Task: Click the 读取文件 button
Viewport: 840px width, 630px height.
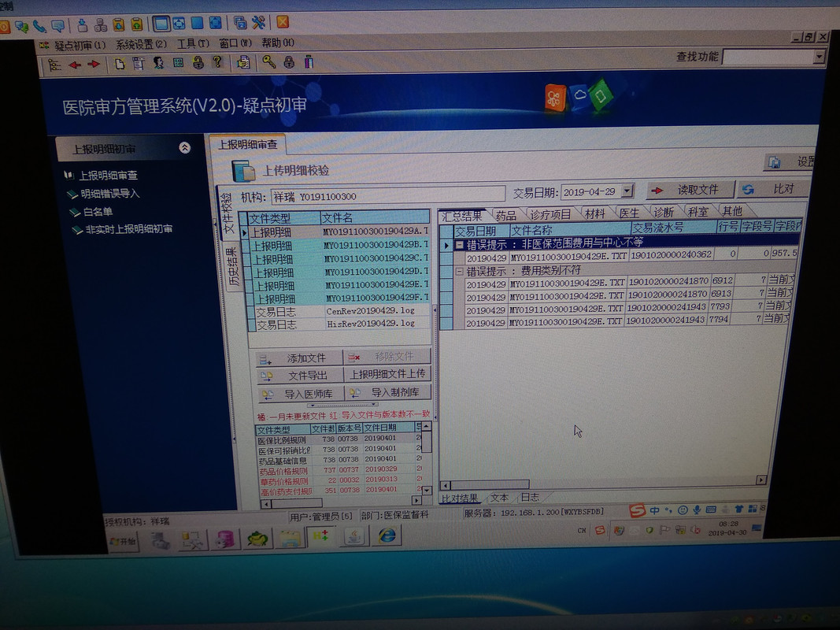Action: 690,190
